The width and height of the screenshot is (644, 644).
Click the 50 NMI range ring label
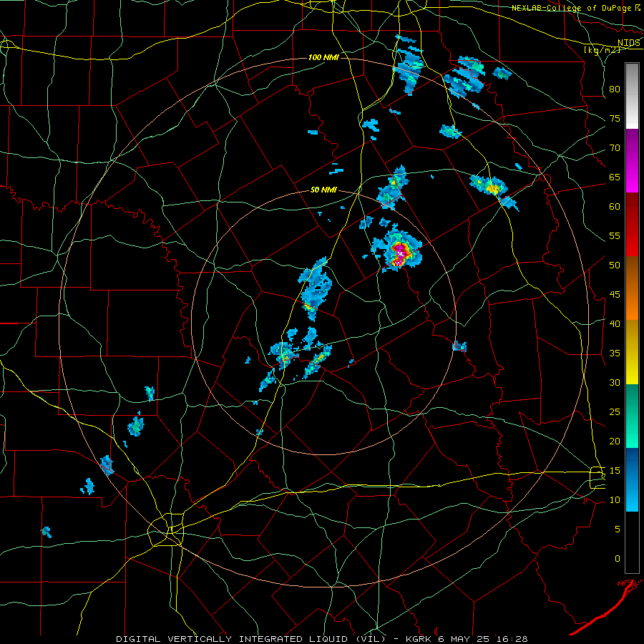(323, 190)
